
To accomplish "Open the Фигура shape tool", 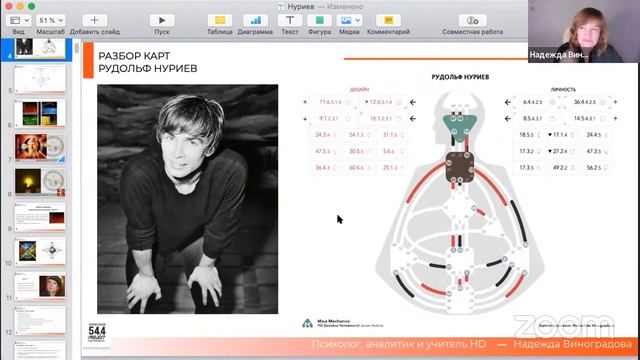I will [320, 20].
